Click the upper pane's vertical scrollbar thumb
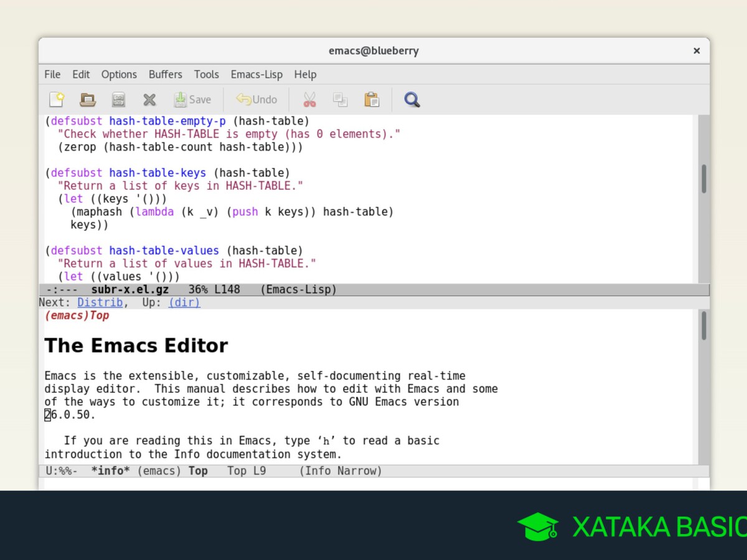Screen dimensions: 747x560 (703, 179)
